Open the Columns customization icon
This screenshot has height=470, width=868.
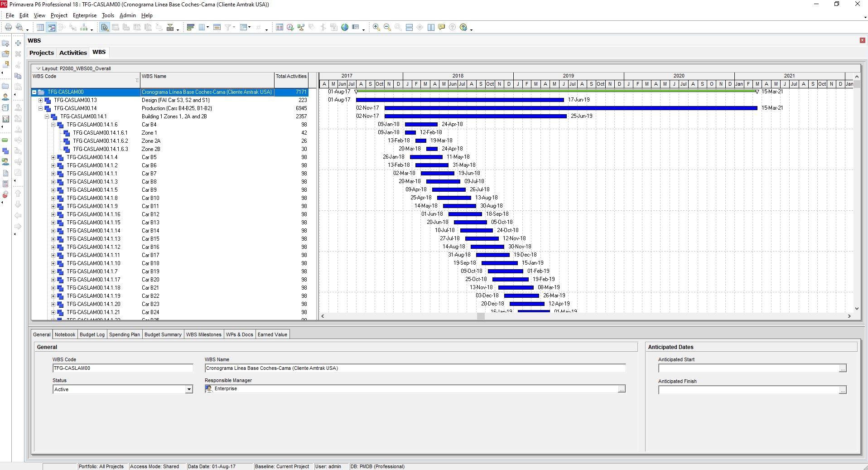coord(202,27)
